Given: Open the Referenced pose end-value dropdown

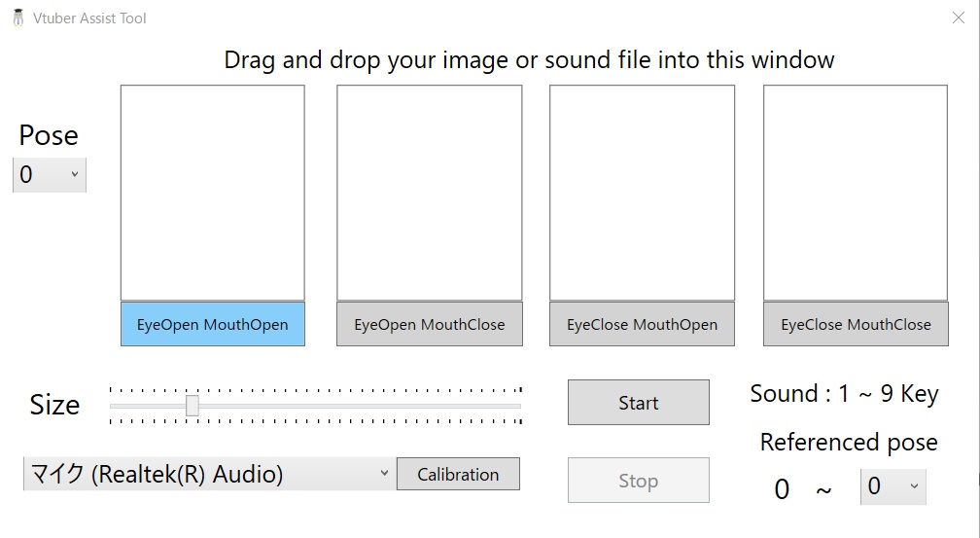Looking at the screenshot, I should pyautogui.click(x=893, y=486).
